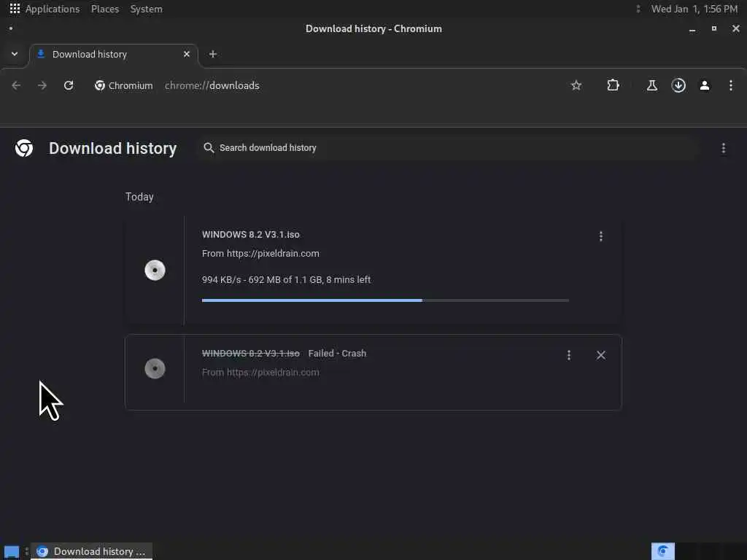The width and height of the screenshot is (747, 560).
Task: Click the Chromium logo beside Download history
Action: point(24,148)
